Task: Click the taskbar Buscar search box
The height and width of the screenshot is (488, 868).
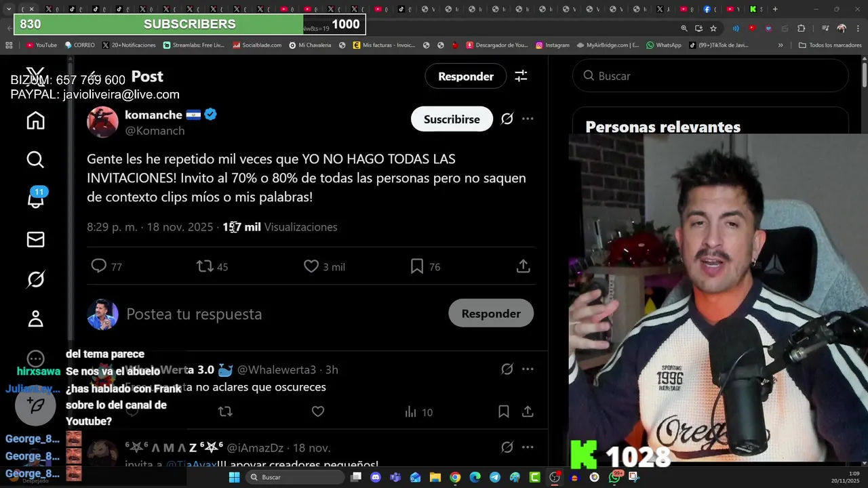Action: coord(294,477)
